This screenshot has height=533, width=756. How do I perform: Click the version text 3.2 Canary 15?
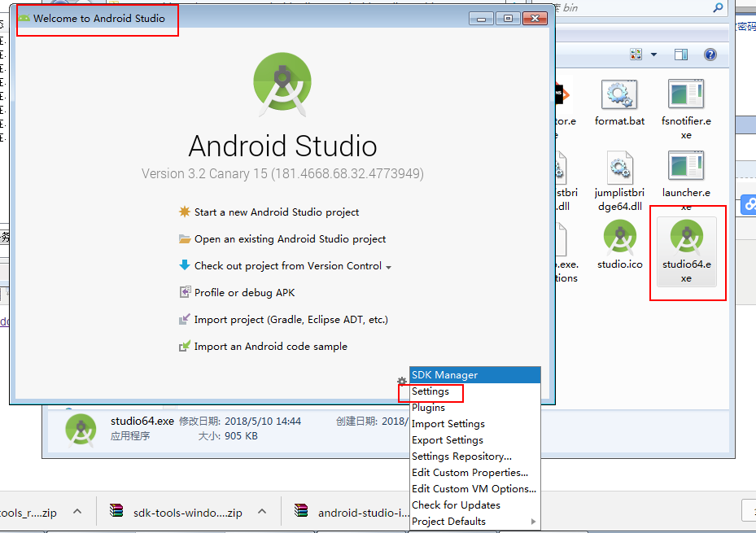(x=282, y=173)
